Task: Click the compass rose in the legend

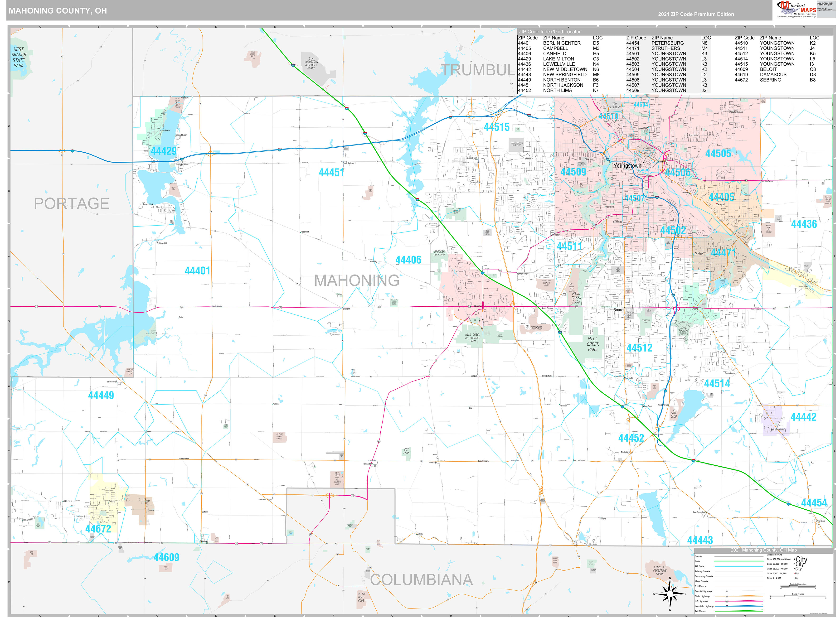Action: tap(670, 594)
